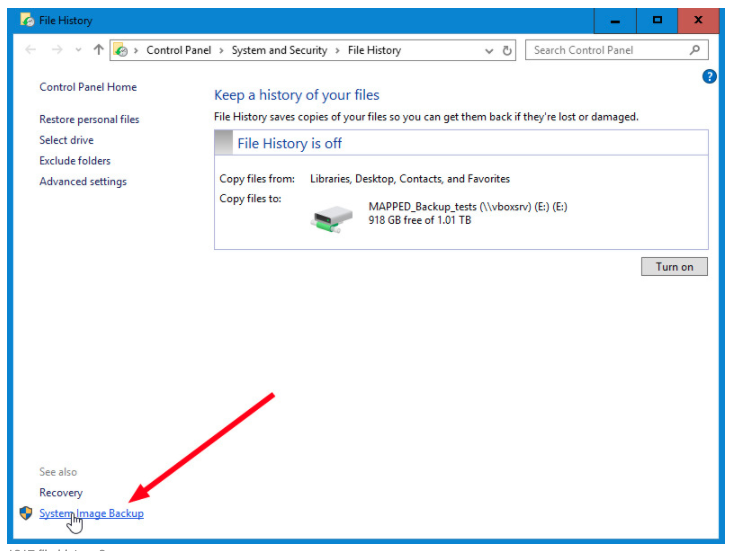Go forward with the forward arrow

[57, 49]
